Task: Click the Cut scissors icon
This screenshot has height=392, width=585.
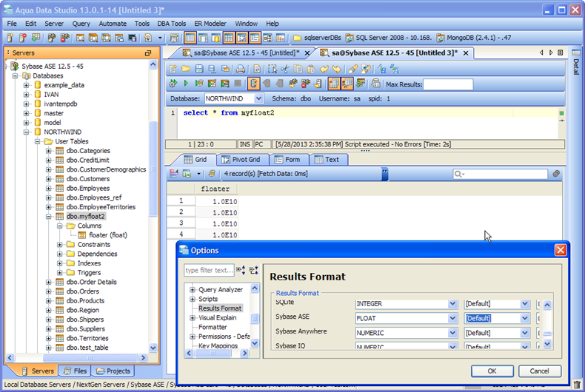Action: point(285,69)
